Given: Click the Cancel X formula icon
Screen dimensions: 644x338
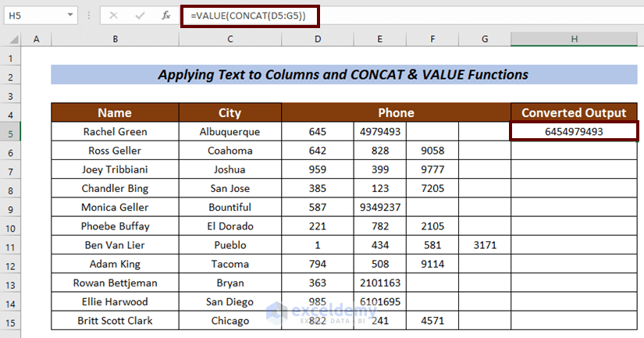Looking at the screenshot, I should (x=114, y=15).
